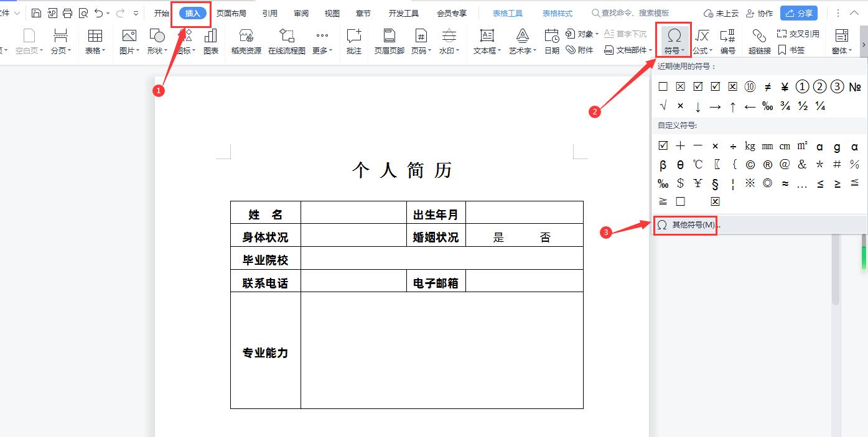Screen dimensions: 868x437
Task: Click the 图表 chart icon
Action: pyautogui.click(x=211, y=42)
